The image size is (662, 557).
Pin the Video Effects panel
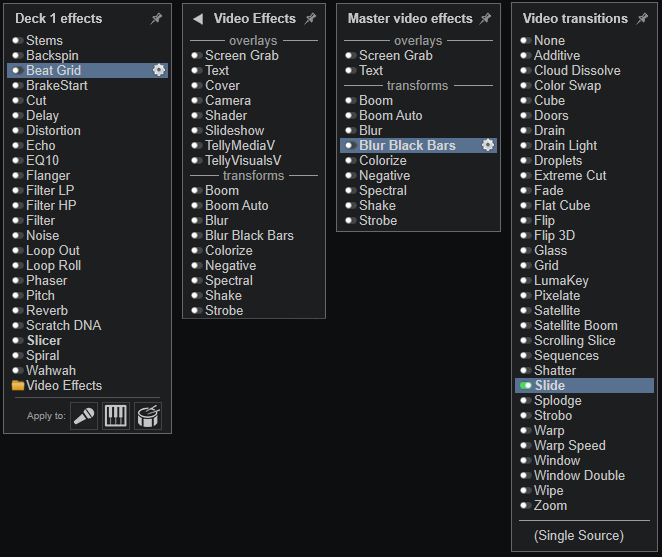[x=311, y=18]
